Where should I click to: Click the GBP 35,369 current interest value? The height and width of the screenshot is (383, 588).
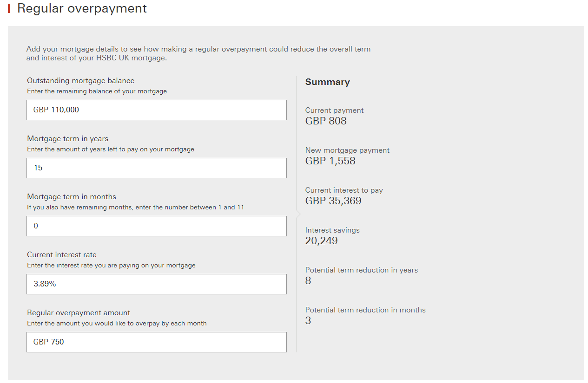[333, 201]
